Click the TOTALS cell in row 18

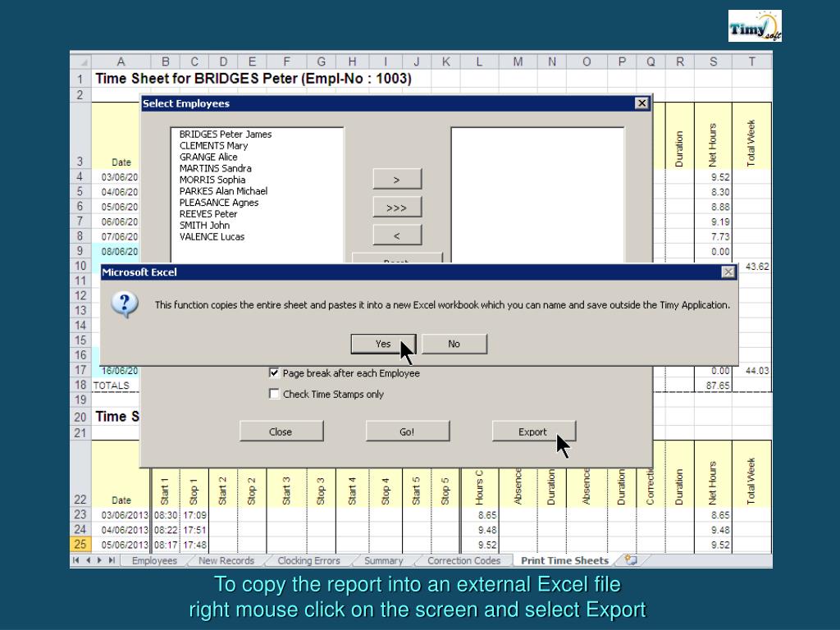coord(116,386)
